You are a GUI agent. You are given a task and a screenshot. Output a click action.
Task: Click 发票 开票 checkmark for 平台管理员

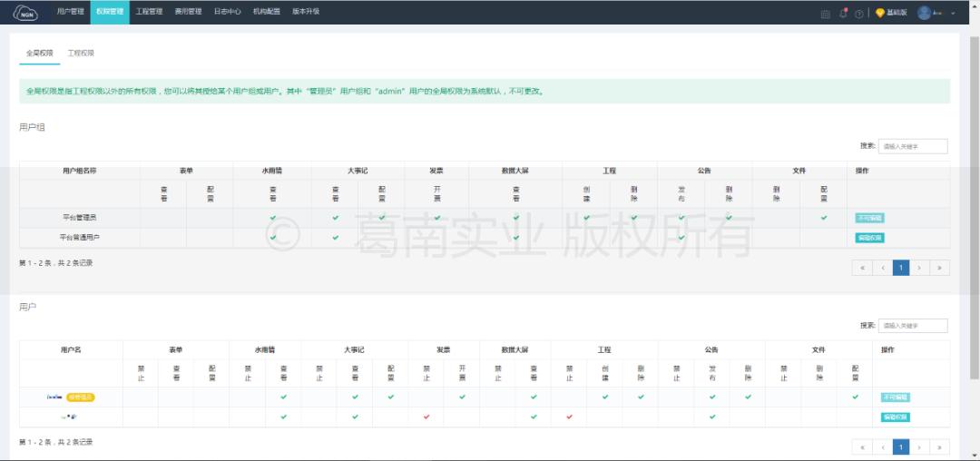pyautogui.click(x=436, y=218)
